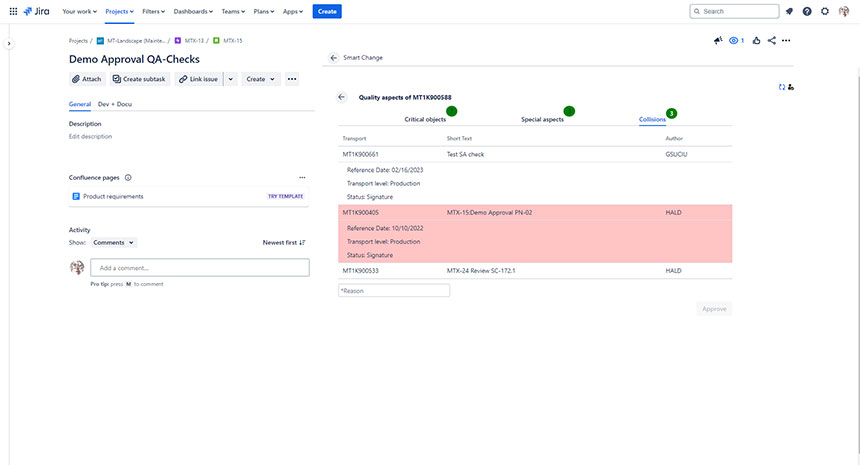Screen dimensions: 860x465
Task: Click the thumbs-up vote icon
Action: pos(757,41)
